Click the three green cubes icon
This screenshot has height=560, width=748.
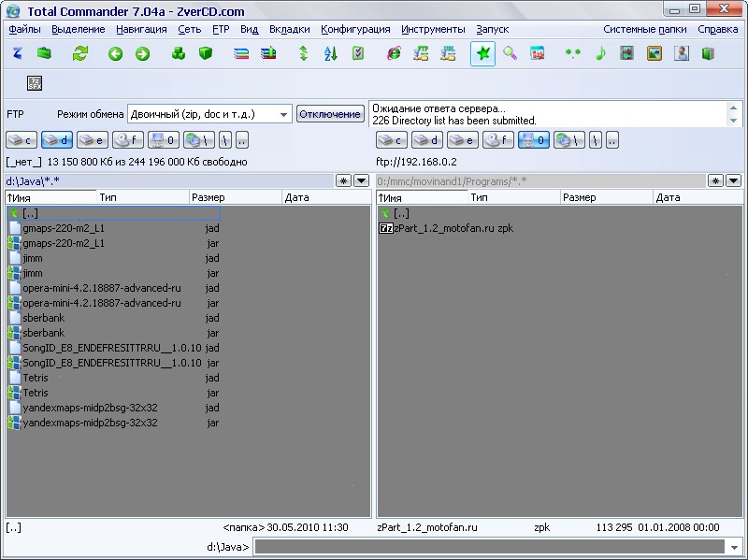(x=179, y=53)
